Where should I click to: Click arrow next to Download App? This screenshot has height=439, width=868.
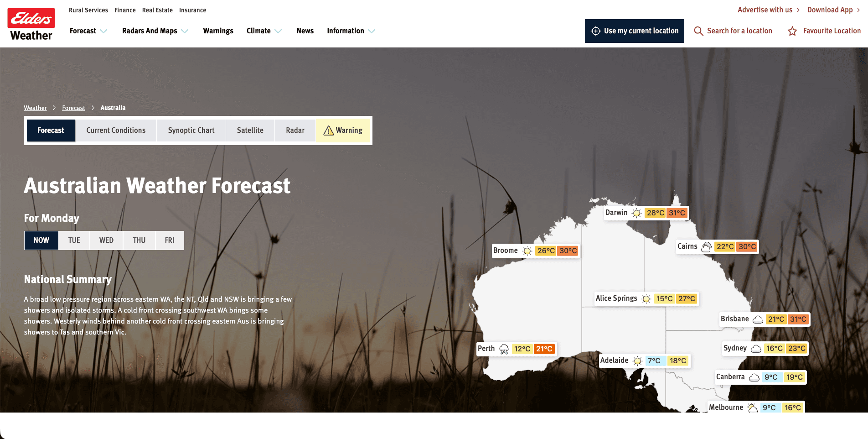point(858,10)
